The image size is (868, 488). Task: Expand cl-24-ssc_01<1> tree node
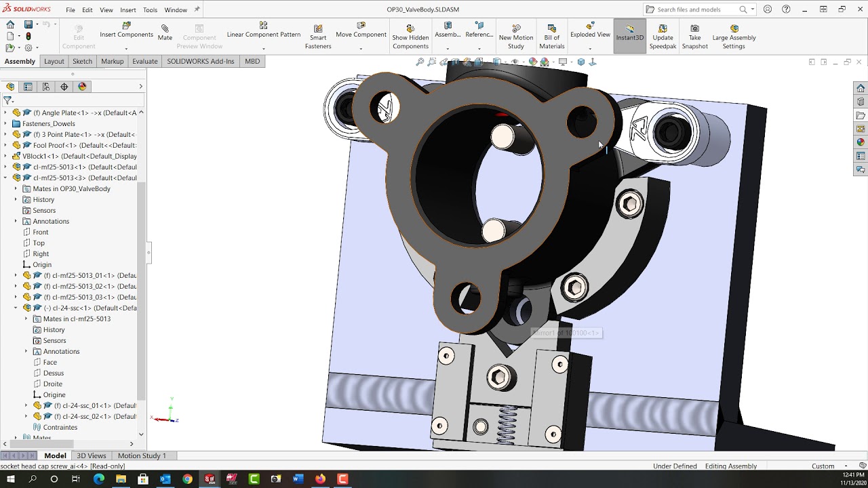click(26, 405)
